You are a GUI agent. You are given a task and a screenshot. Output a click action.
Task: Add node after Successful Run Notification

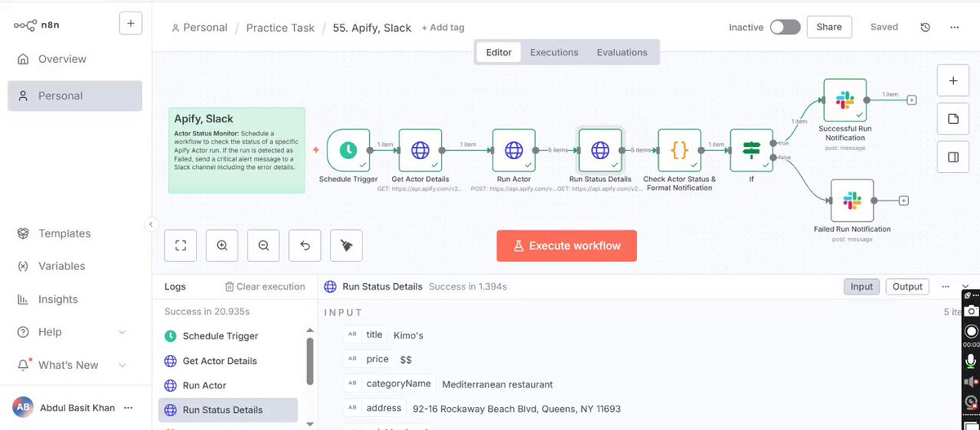pos(911,100)
